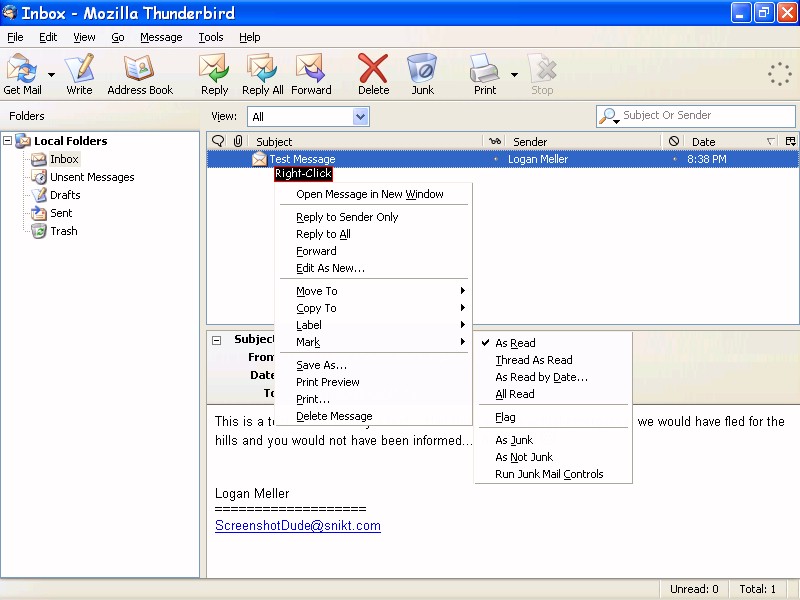Choose Reply to Sender Only
Viewport: 800px width, 600px height.
click(x=374, y=217)
